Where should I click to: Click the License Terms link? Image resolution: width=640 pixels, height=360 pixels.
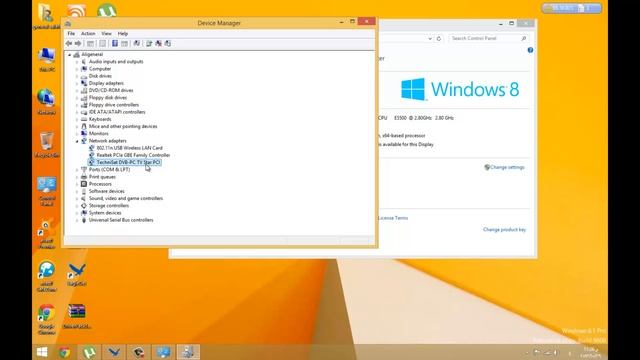point(393,218)
